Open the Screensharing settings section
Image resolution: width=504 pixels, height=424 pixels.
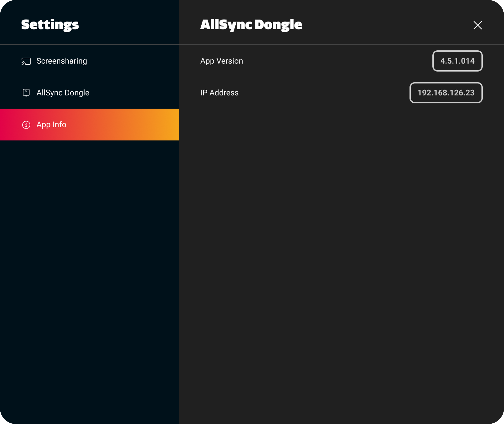62,61
